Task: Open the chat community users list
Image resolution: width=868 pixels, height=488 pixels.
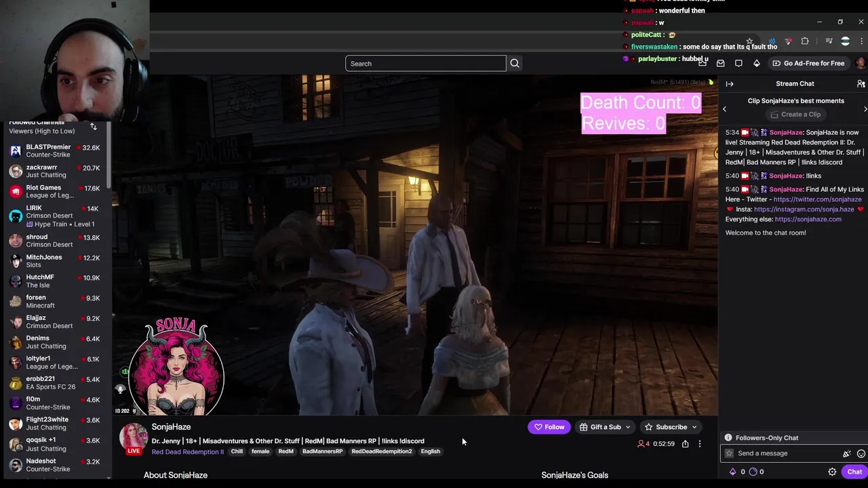Action: 861,83
